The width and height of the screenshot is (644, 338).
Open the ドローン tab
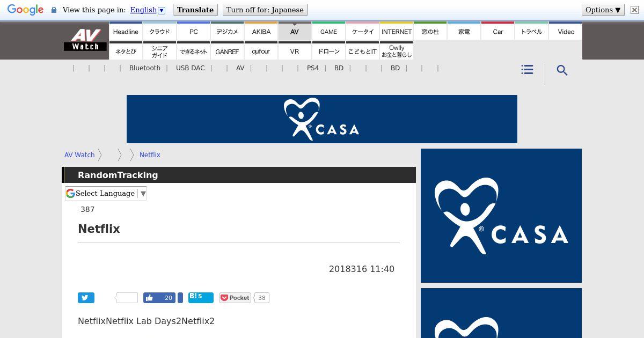click(x=328, y=51)
